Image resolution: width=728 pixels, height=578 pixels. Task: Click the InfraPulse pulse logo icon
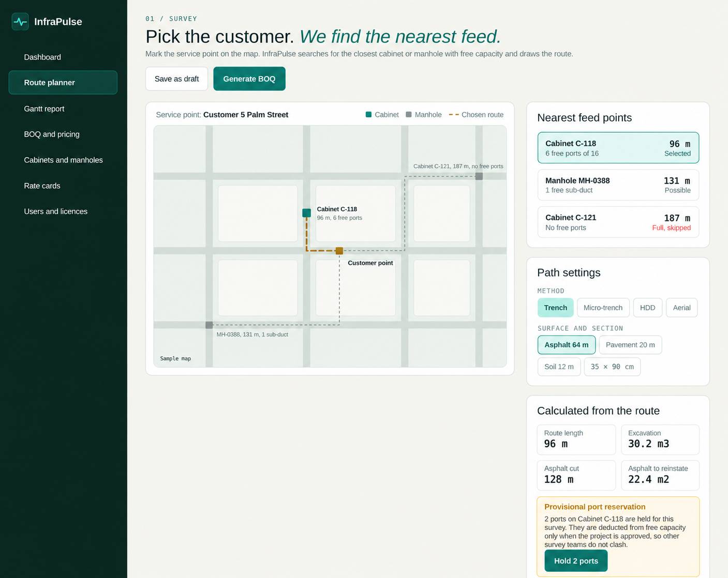(x=20, y=22)
